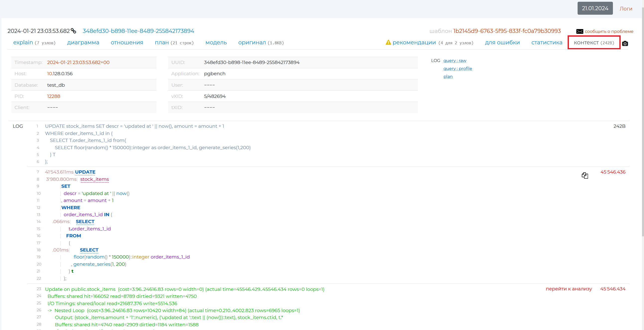Open the статистика tab
This screenshot has width=644, height=330.
pos(546,43)
